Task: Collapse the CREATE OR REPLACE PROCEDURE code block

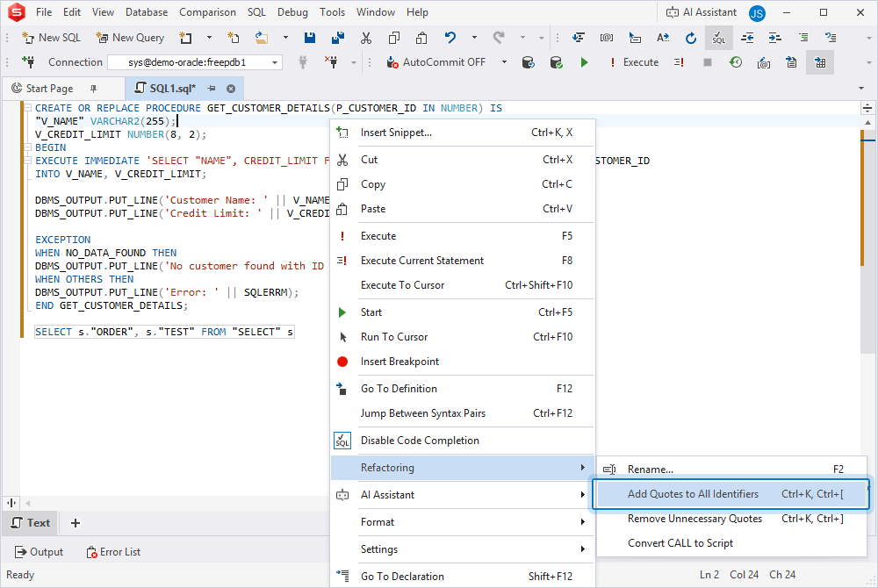Action: pos(27,107)
